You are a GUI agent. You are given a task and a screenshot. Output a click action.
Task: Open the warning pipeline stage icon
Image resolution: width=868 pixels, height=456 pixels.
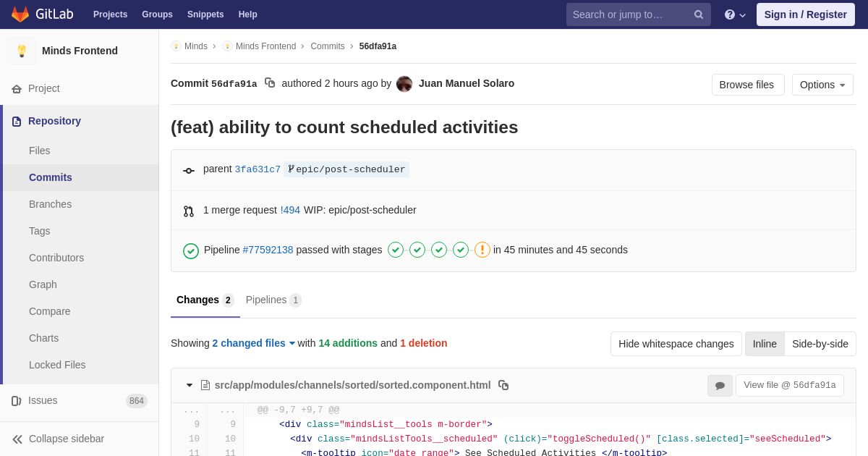point(482,250)
